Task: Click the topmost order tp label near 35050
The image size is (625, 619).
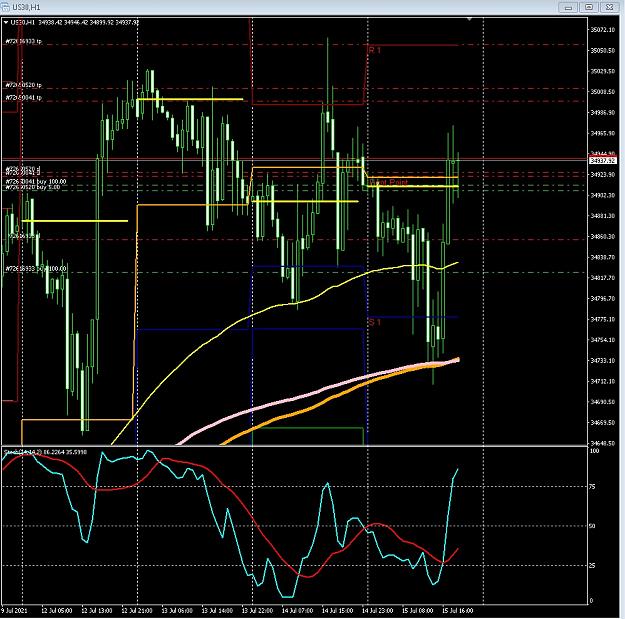Action: pos(24,41)
